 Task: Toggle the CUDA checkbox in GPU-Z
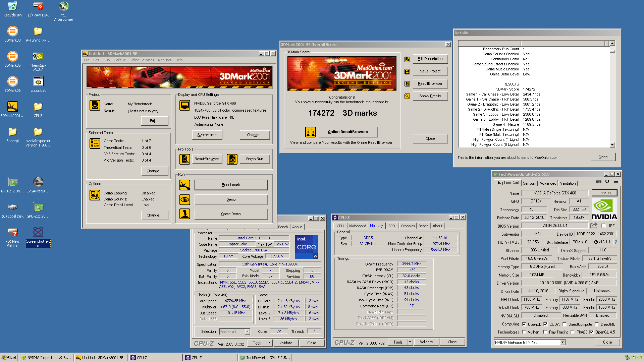545,324
